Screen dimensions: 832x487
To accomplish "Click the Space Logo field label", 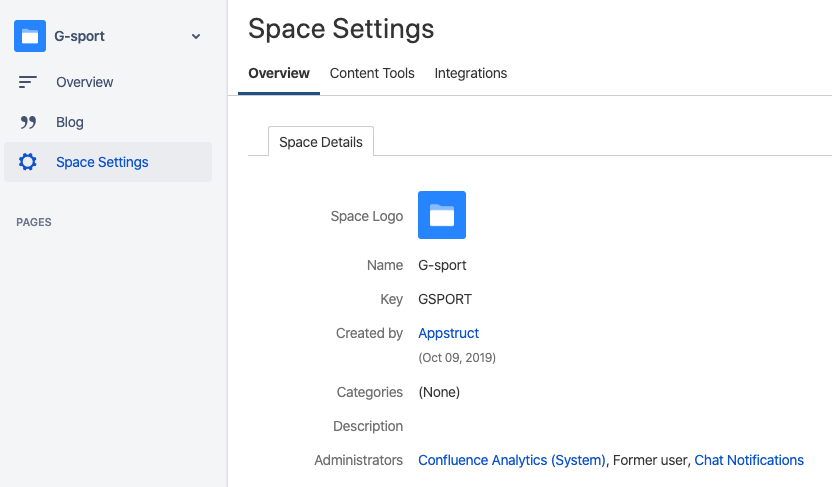I will click(367, 216).
